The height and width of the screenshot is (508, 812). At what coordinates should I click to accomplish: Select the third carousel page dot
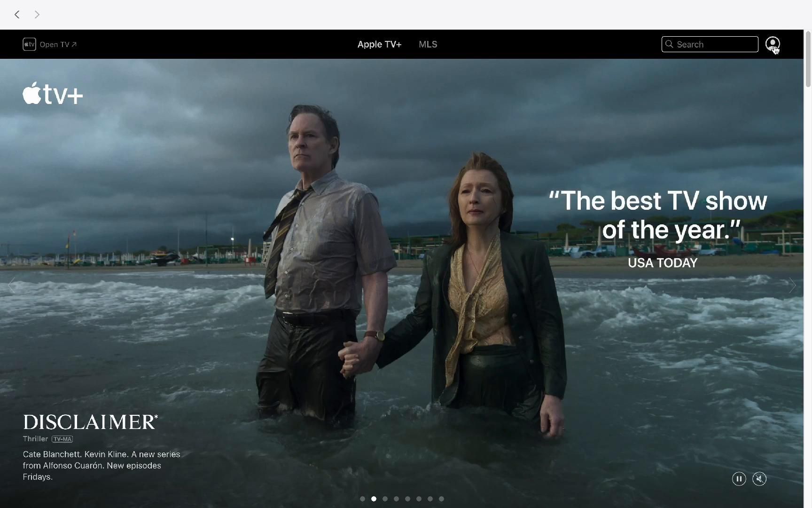tap(385, 499)
